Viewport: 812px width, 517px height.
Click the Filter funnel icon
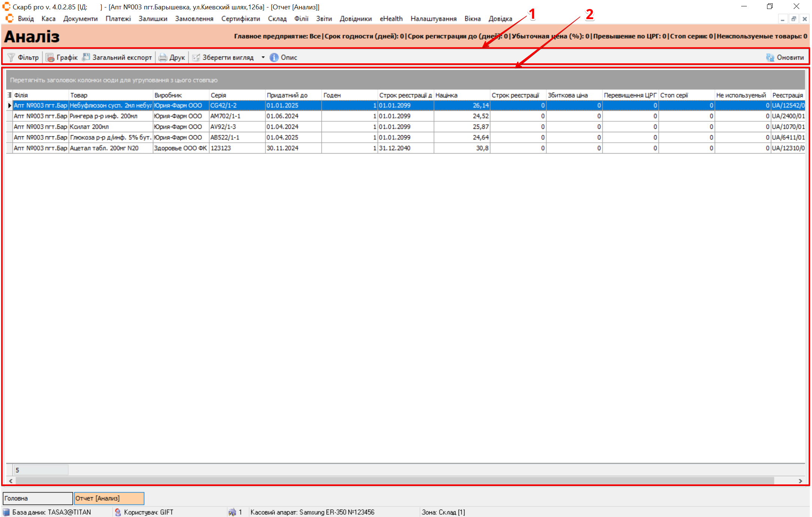pyautogui.click(x=11, y=57)
